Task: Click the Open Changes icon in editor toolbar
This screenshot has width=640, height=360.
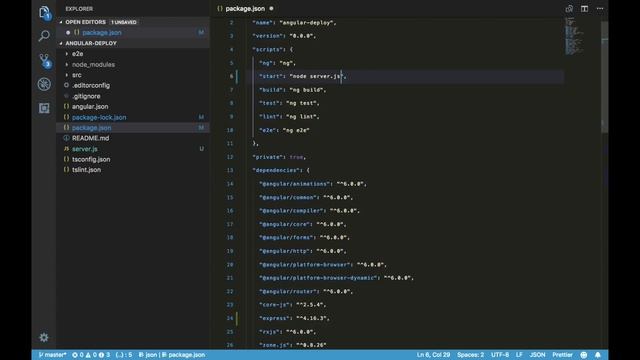Action: coord(569,9)
